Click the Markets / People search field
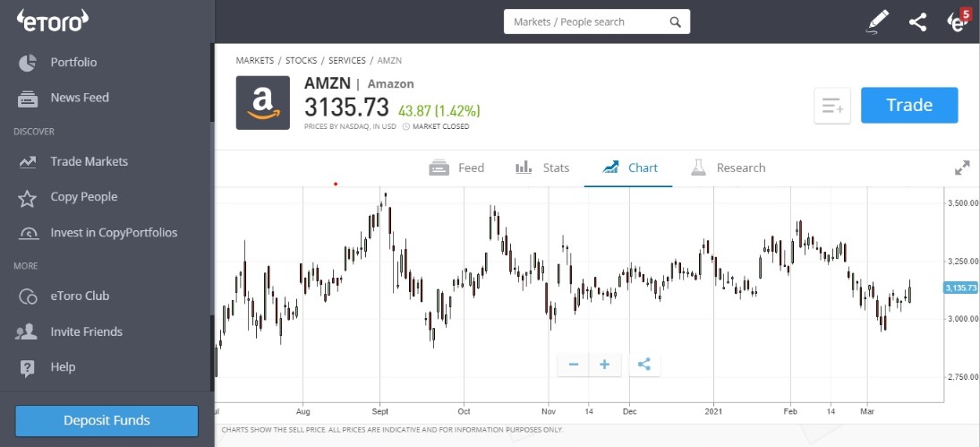 (x=597, y=21)
